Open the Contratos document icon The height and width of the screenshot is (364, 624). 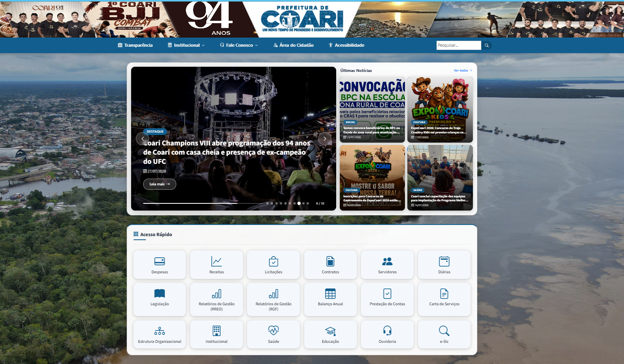pos(330,261)
